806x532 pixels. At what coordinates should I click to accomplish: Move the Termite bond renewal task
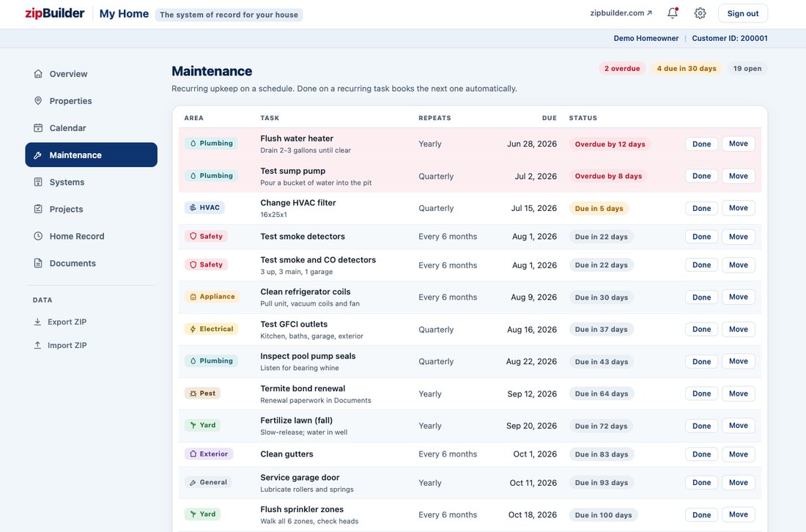point(738,394)
